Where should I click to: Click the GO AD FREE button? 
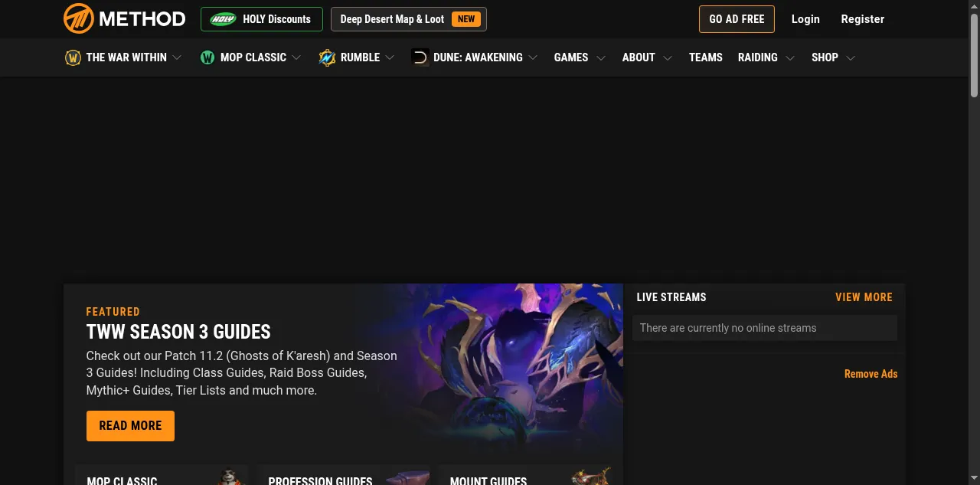click(x=737, y=19)
